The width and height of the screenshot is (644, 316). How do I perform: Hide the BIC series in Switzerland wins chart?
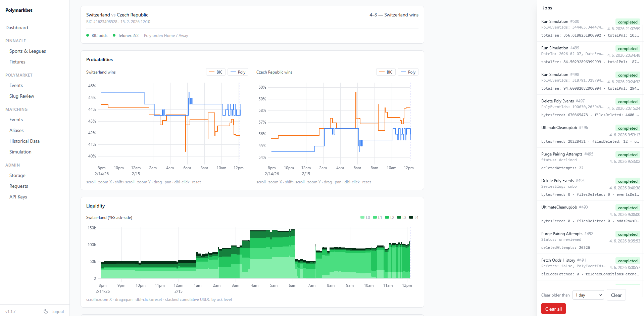pos(216,72)
